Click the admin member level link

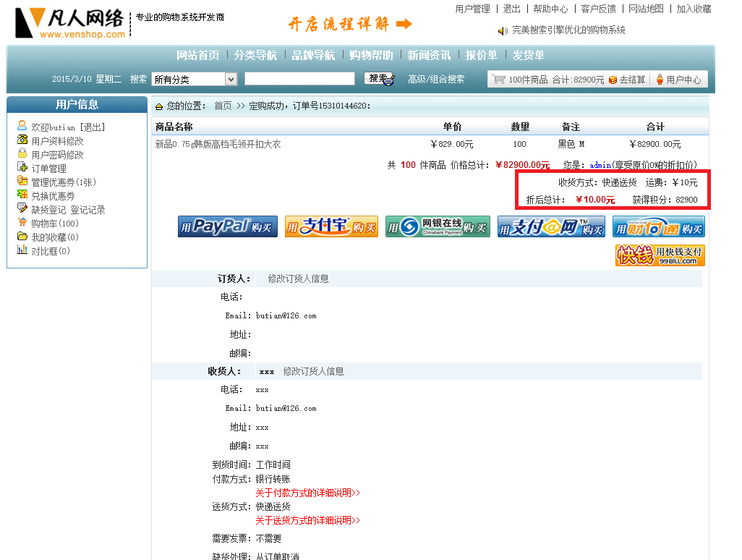pos(600,165)
